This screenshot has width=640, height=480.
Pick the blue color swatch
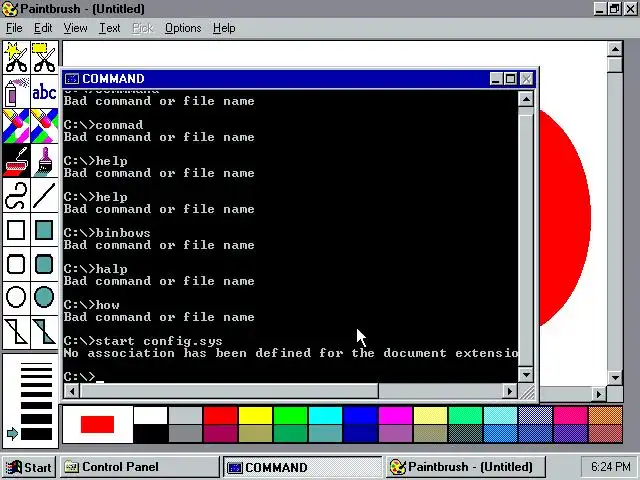(x=360, y=416)
